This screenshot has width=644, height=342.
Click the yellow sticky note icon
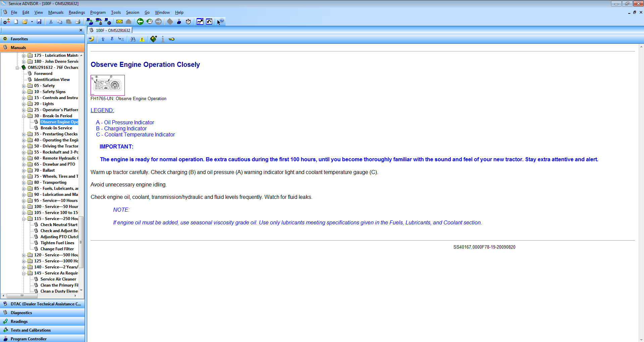coord(91,39)
